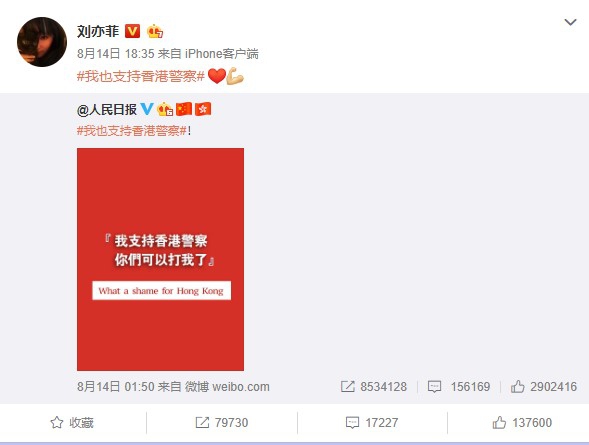Screen dimensions: 589x445
Task: Click 刘亦菲 profile avatar
Action: pyautogui.click(x=42, y=42)
